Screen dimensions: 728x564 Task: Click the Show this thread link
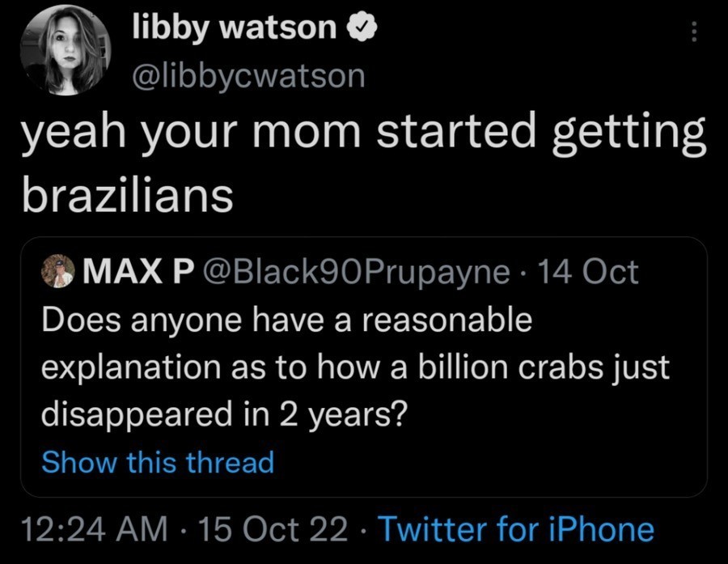coord(158,463)
